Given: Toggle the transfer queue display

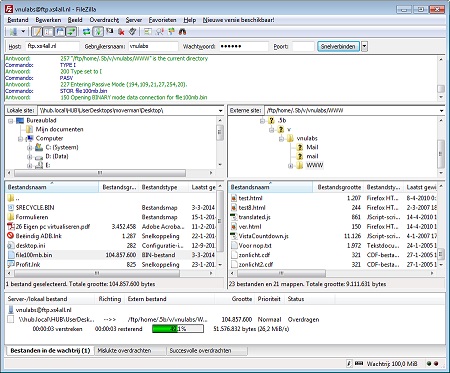Looking at the screenshot, I should tap(71, 32).
